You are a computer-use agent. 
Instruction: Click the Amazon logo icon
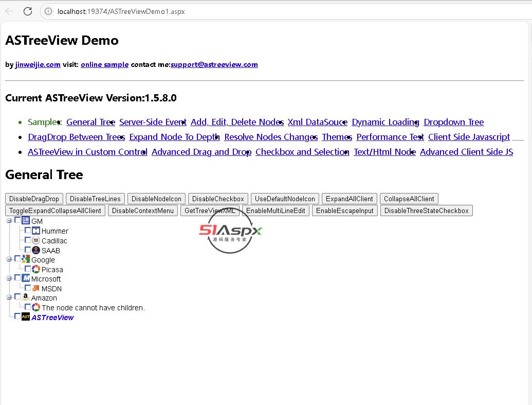click(26, 297)
